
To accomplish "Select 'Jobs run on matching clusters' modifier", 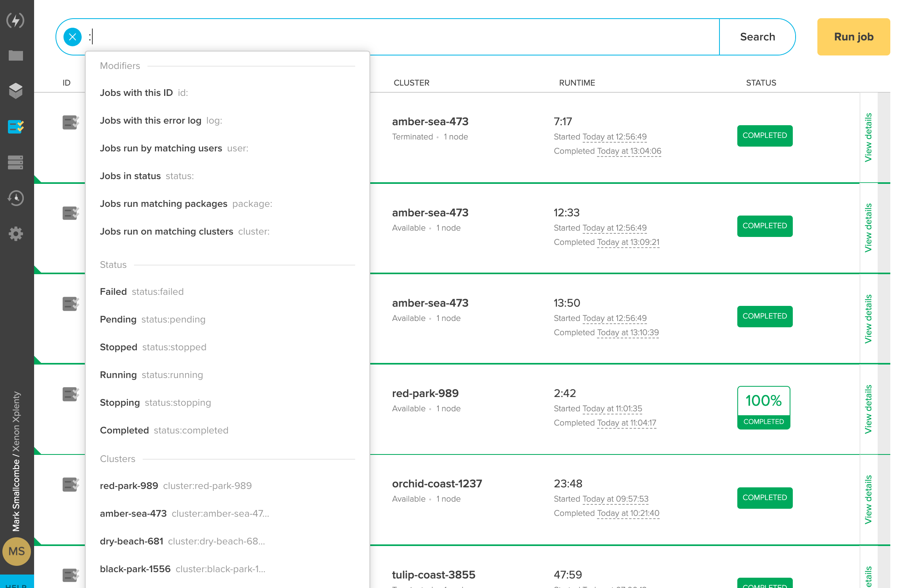I will 228,231.
